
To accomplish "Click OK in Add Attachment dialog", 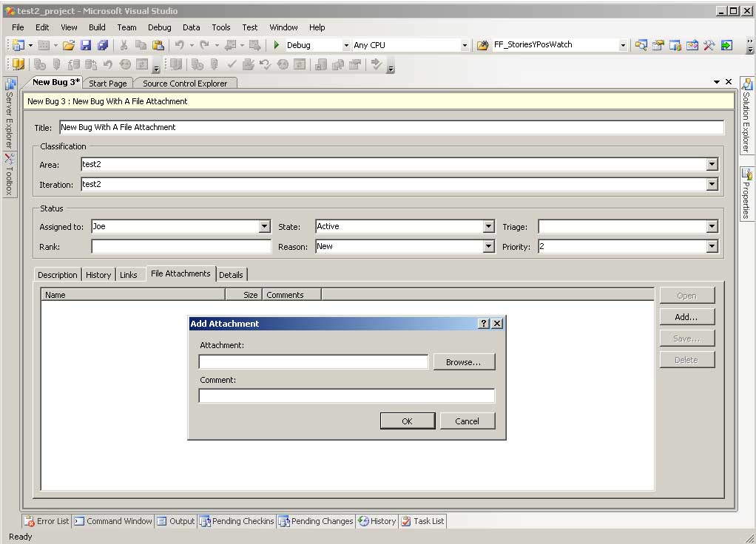I will (x=408, y=421).
